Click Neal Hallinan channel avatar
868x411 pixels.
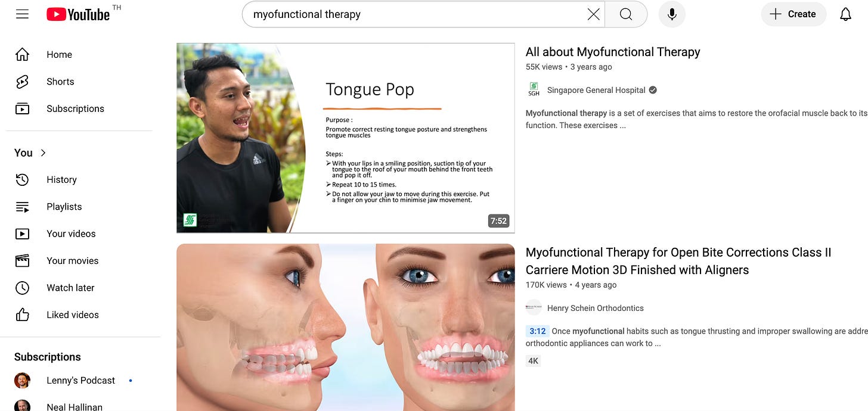[22, 406]
